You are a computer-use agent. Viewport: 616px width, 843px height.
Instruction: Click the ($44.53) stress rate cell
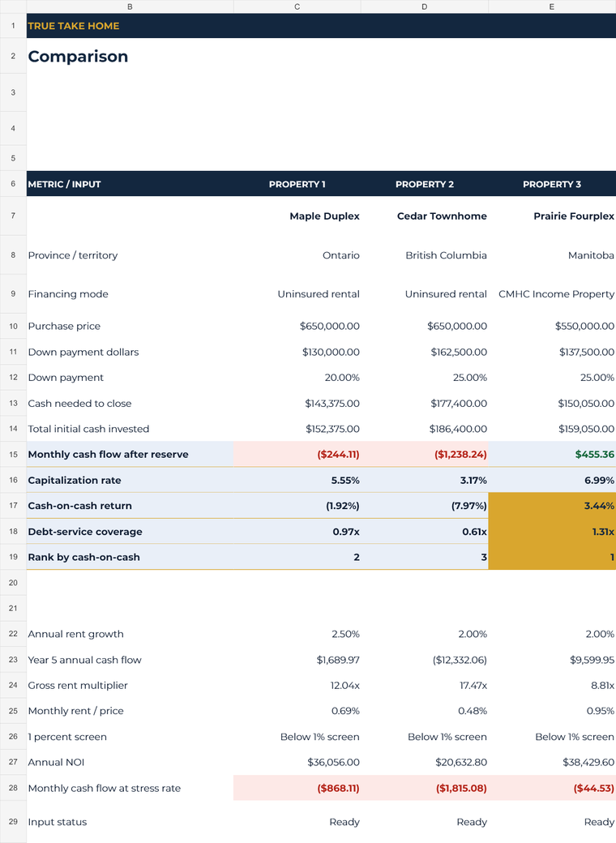coord(551,788)
